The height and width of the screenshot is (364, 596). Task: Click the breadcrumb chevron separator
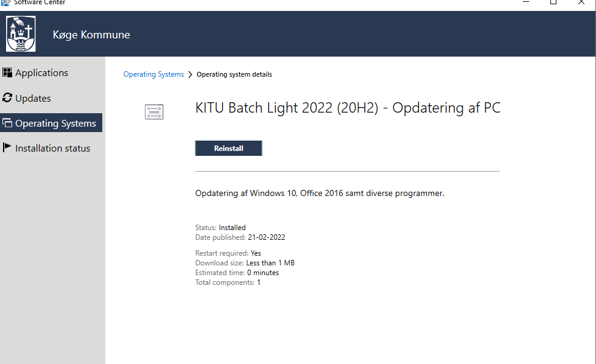click(x=190, y=75)
